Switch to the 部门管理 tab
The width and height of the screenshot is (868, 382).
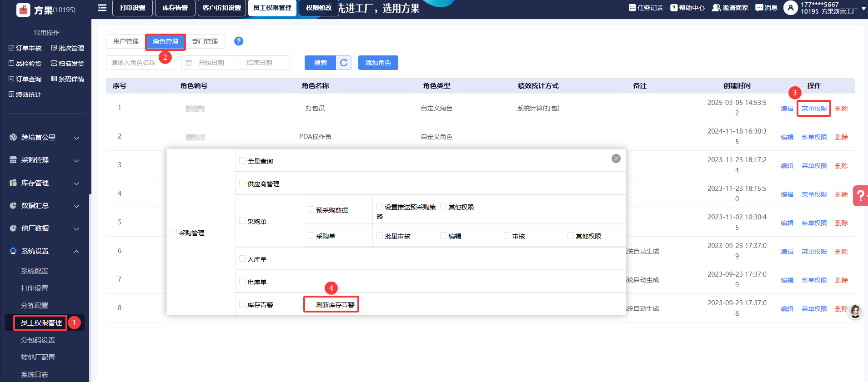tap(205, 41)
